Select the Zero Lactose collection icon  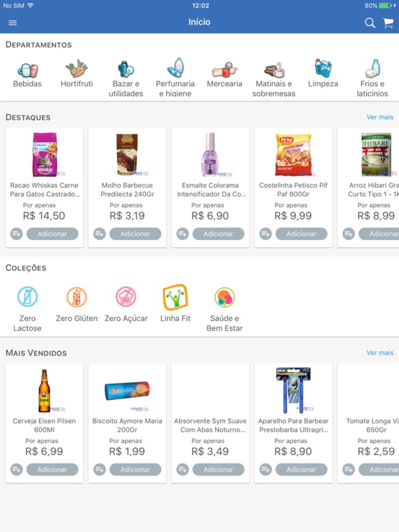click(x=27, y=296)
